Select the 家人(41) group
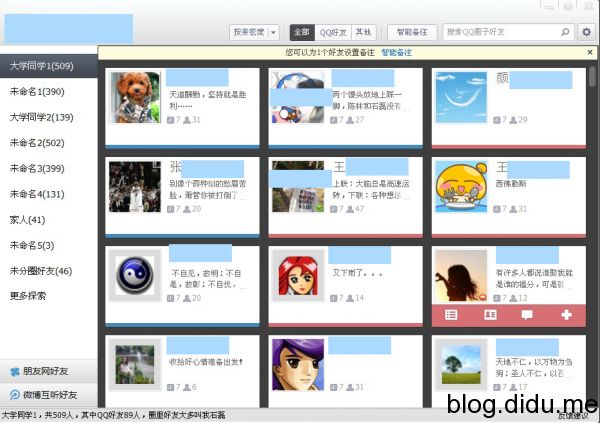This screenshot has width=600, height=423. (x=49, y=220)
